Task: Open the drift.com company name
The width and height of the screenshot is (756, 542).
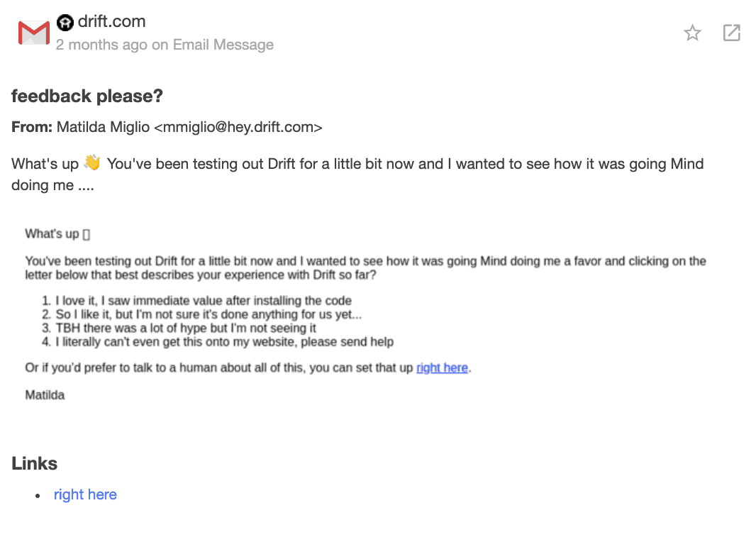Action: 111,21
